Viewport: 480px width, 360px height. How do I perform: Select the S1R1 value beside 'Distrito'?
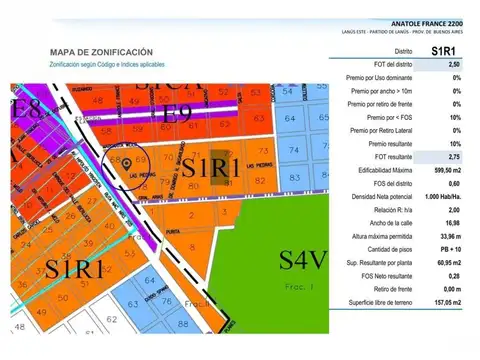pyautogui.click(x=443, y=51)
